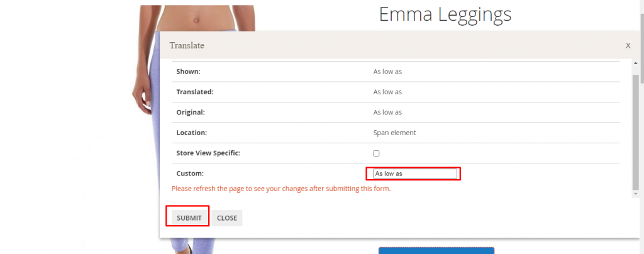The image size is (644, 254).
Task: Click the SUBMIT button
Action: [x=189, y=218]
